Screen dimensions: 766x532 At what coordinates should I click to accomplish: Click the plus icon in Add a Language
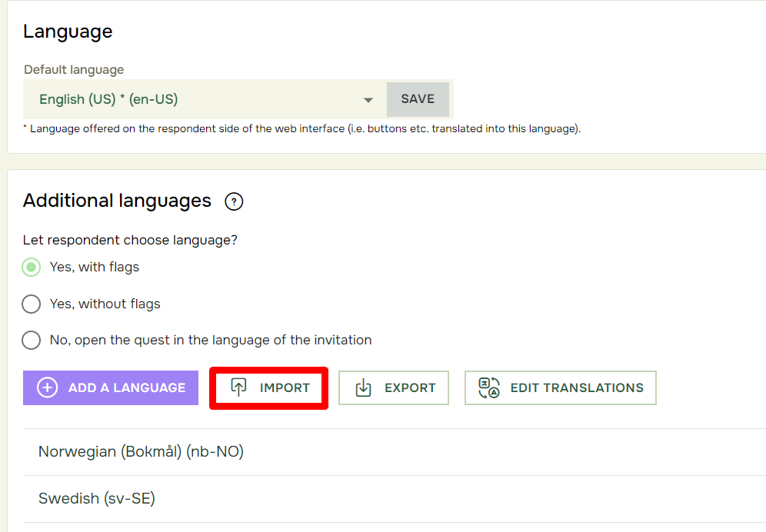click(48, 388)
